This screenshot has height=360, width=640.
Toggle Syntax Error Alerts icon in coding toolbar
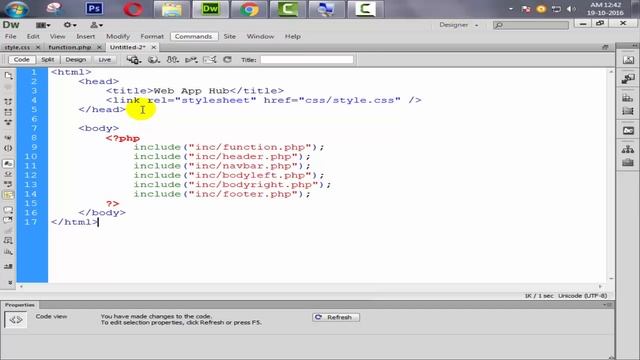coord(8,195)
